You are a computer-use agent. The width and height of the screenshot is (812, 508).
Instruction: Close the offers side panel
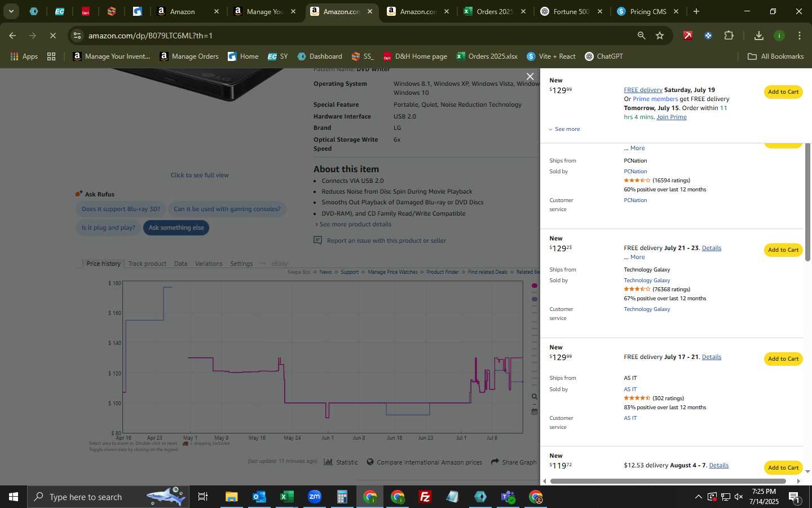(529, 77)
